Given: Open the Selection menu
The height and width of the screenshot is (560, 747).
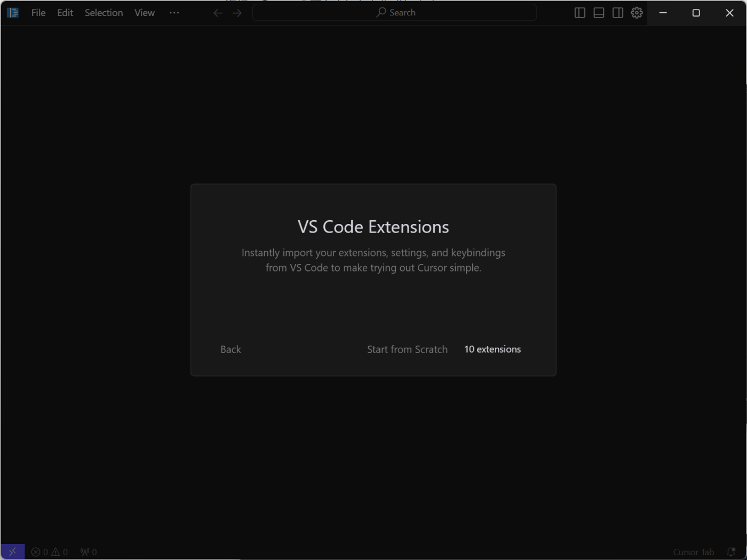Looking at the screenshot, I should tap(104, 12).
